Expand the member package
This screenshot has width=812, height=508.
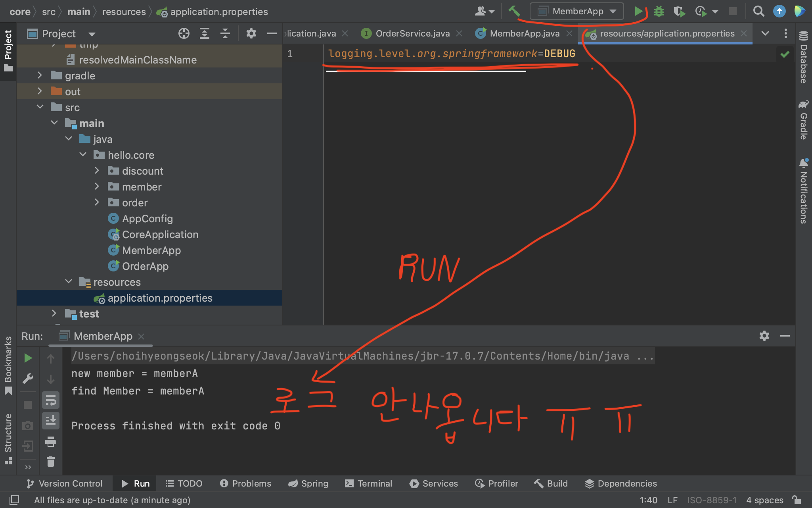pos(97,186)
